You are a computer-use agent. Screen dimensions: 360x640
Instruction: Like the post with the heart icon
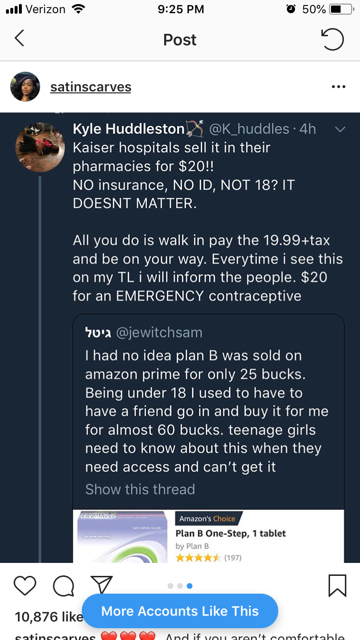(25, 586)
